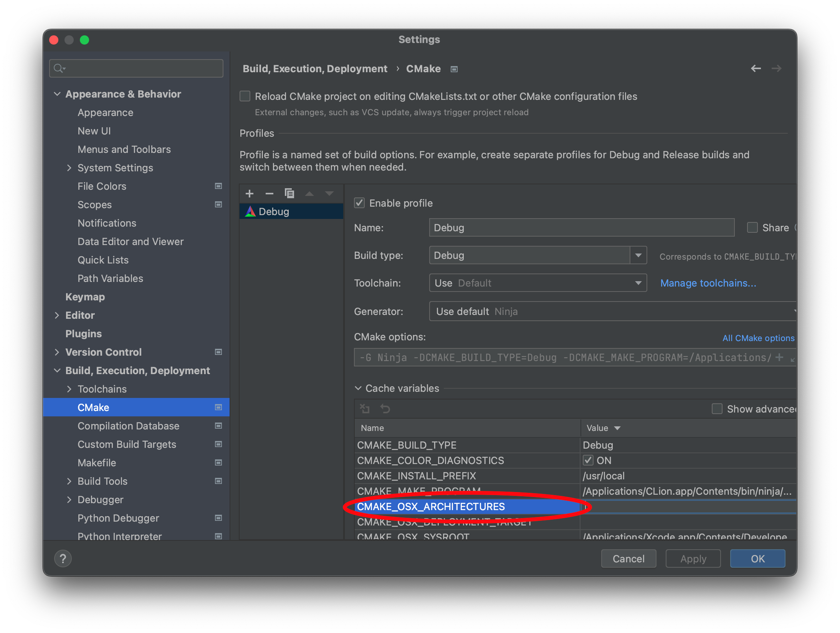Image resolution: width=840 pixels, height=633 pixels.
Task: Collapse Appearance & Behavior section
Action: point(57,94)
